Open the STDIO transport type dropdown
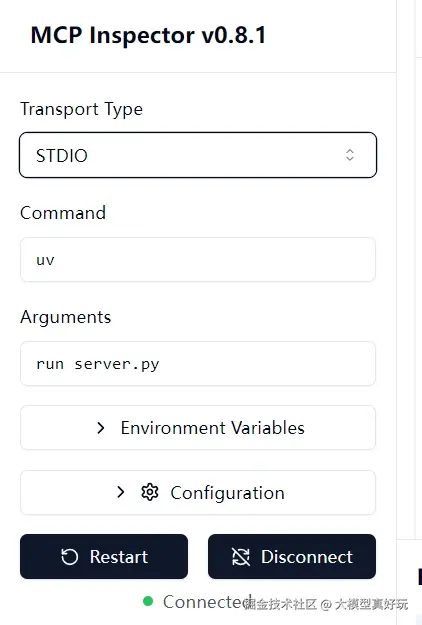The height and width of the screenshot is (625, 422). [198, 155]
